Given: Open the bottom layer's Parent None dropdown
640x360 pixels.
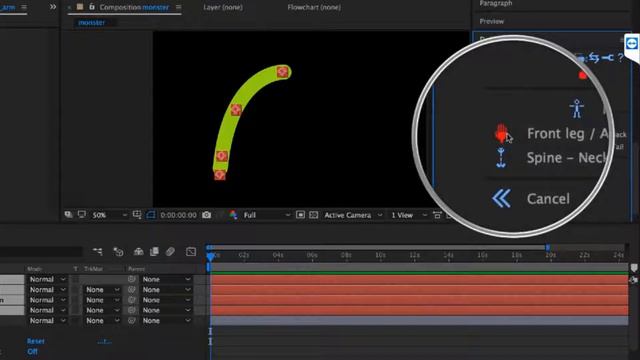Looking at the screenshot, I should 166,321.
